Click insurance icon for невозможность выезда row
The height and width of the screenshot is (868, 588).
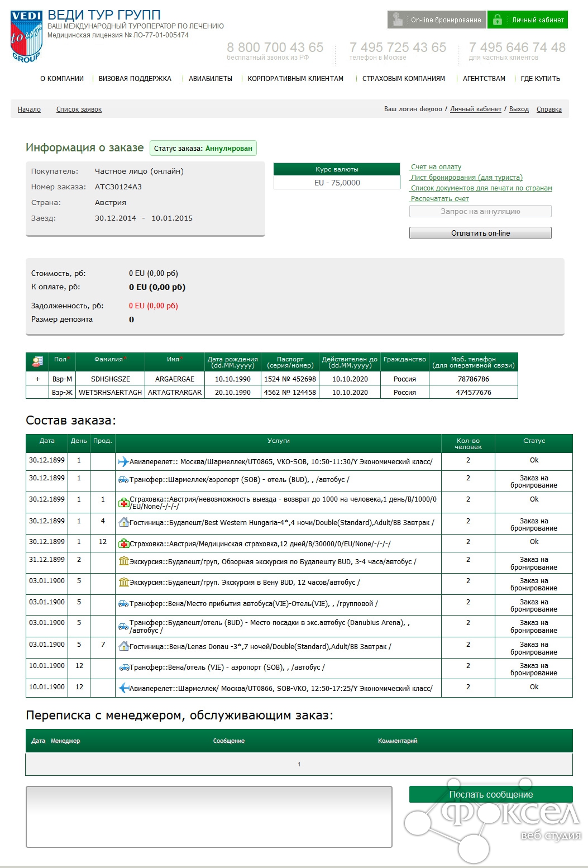(123, 503)
